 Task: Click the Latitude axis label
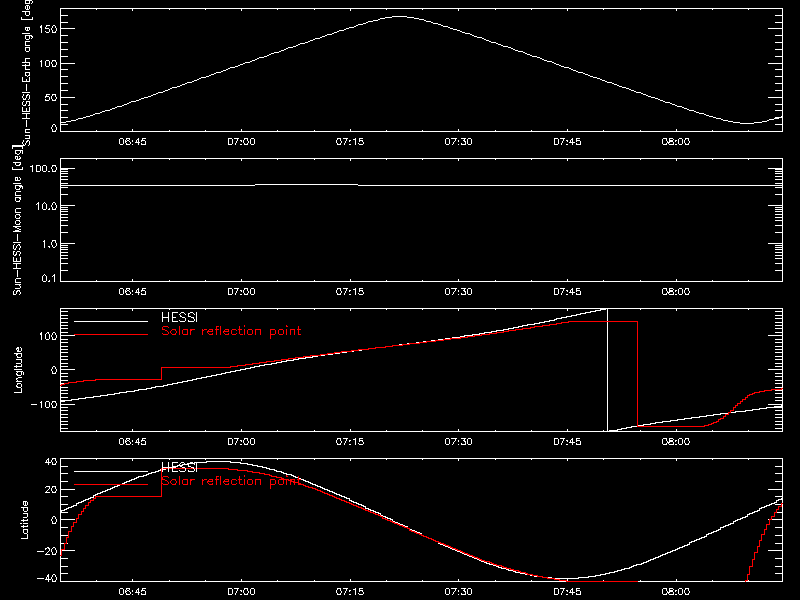[24, 520]
